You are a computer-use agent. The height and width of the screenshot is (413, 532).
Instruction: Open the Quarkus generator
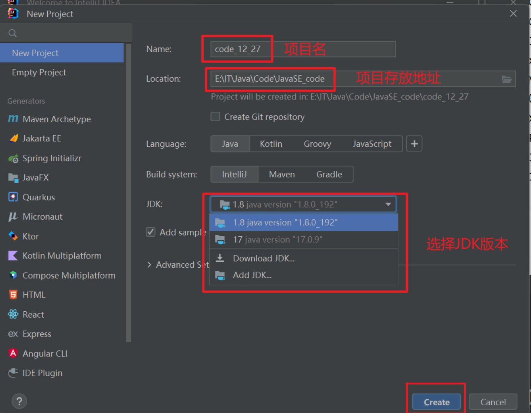[62, 197]
